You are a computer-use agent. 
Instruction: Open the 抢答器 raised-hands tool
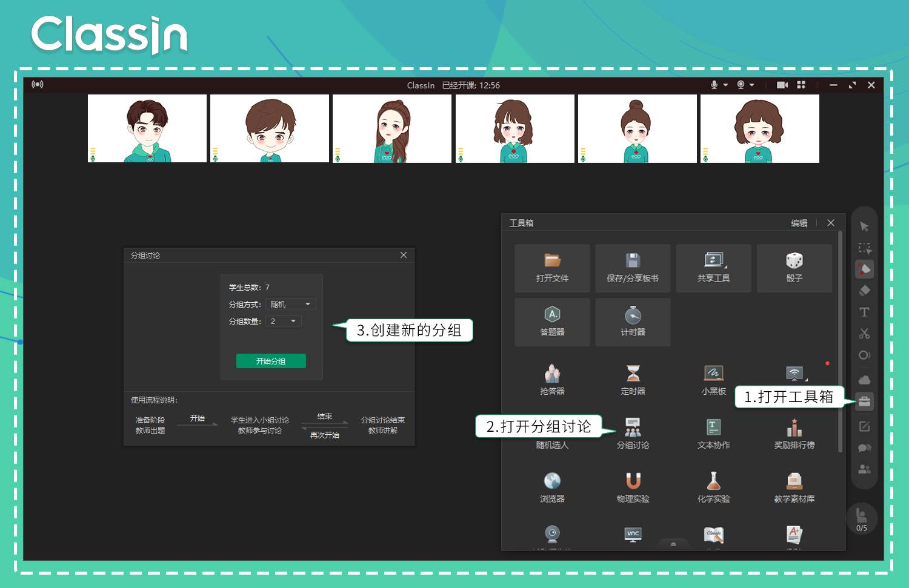(552, 380)
